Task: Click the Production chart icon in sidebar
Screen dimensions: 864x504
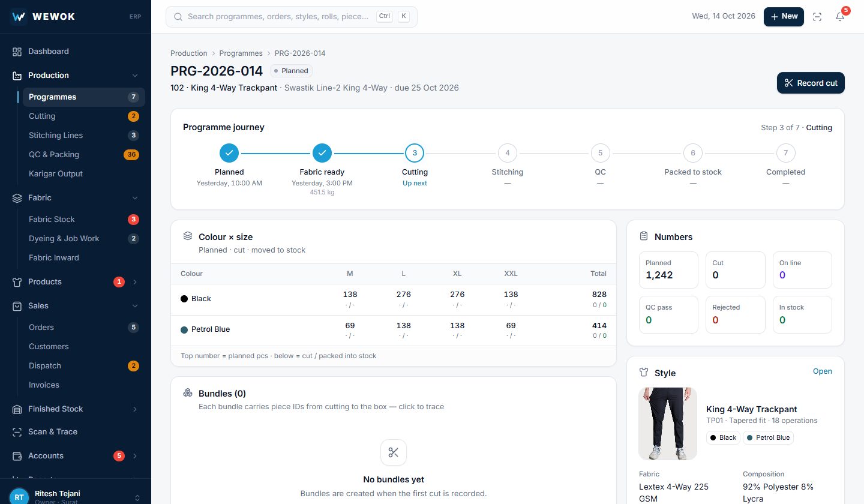Action: pyautogui.click(x=17, y=76)
